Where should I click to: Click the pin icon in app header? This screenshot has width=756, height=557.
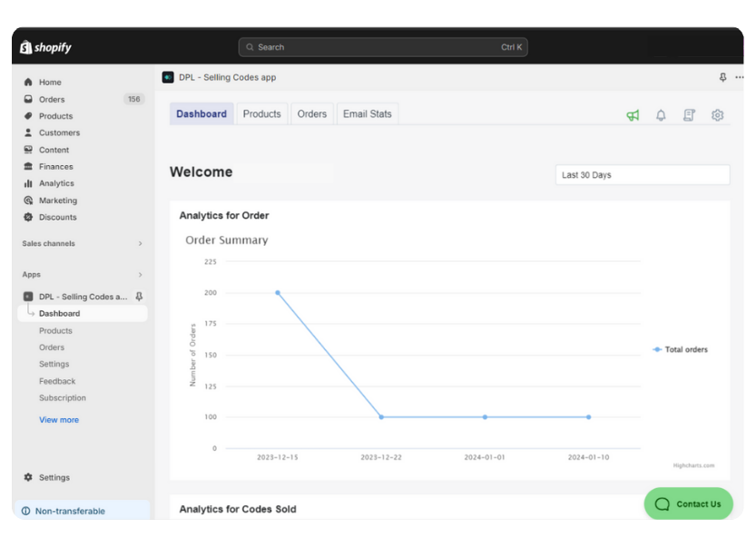(722, 78)
